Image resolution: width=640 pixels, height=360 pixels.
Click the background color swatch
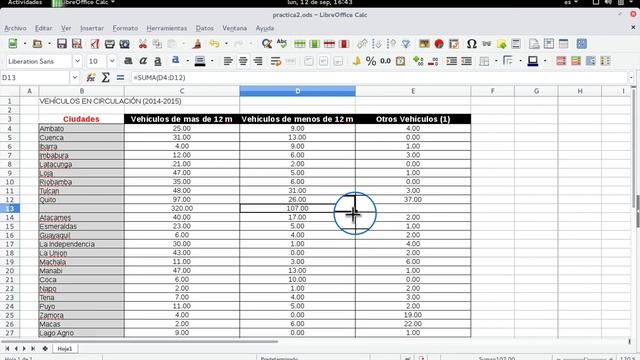click(200, 61)
